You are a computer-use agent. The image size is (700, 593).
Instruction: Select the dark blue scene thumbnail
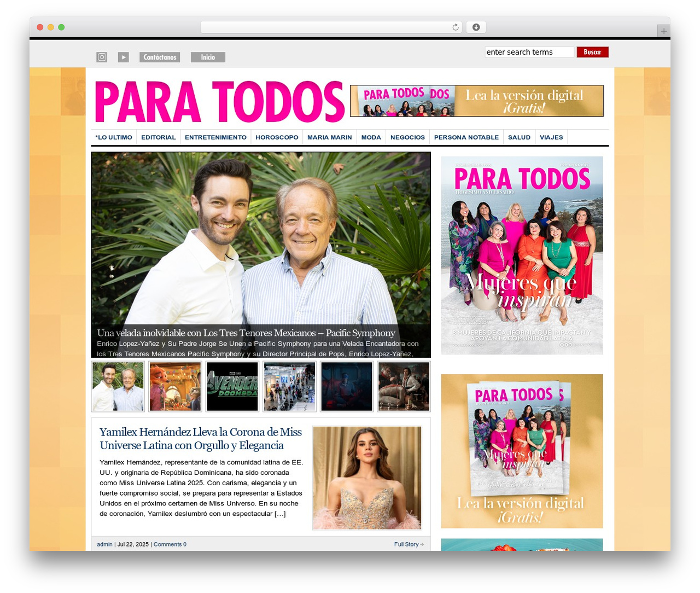[x=347, y=386]
